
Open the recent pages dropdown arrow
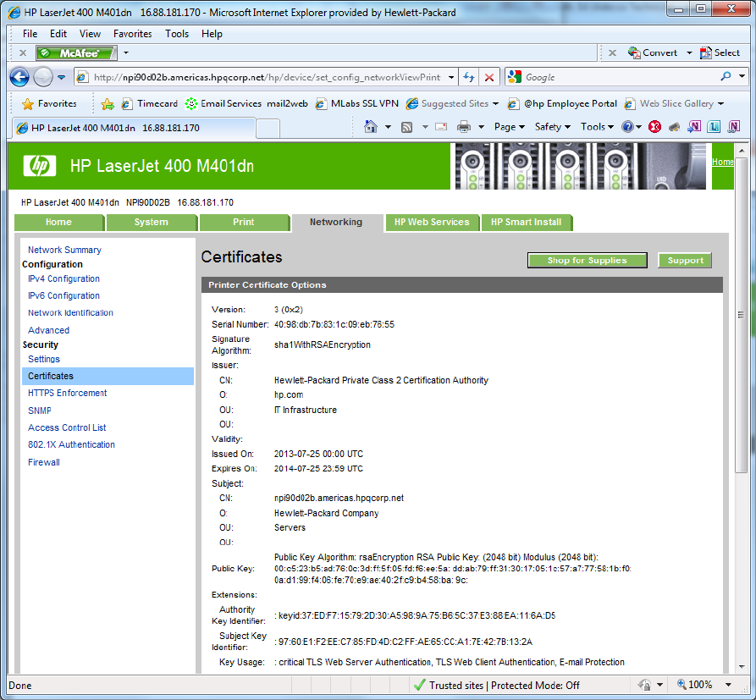61,77
